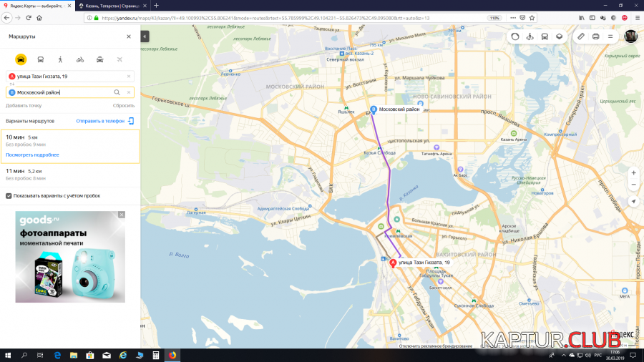Select the car route mode icon

(x=21, y=59)
